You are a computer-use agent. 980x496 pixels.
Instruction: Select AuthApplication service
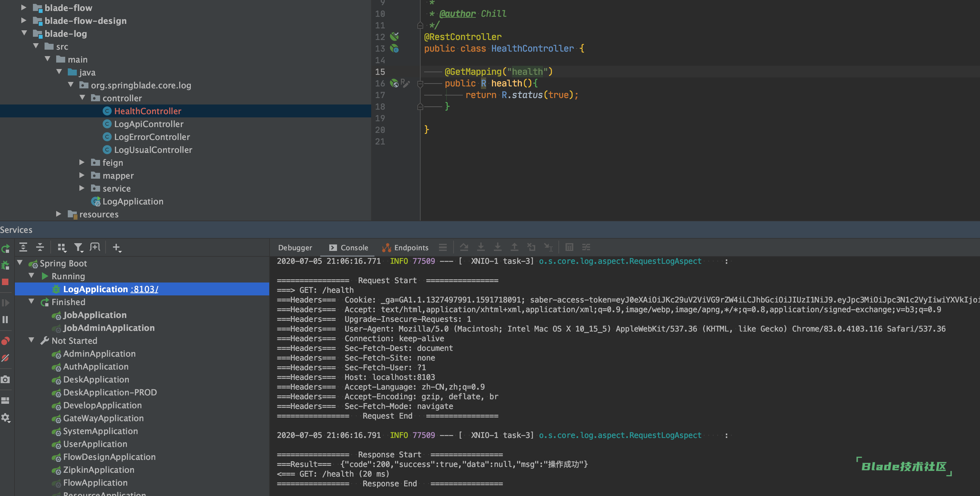[x=96, y=367]
